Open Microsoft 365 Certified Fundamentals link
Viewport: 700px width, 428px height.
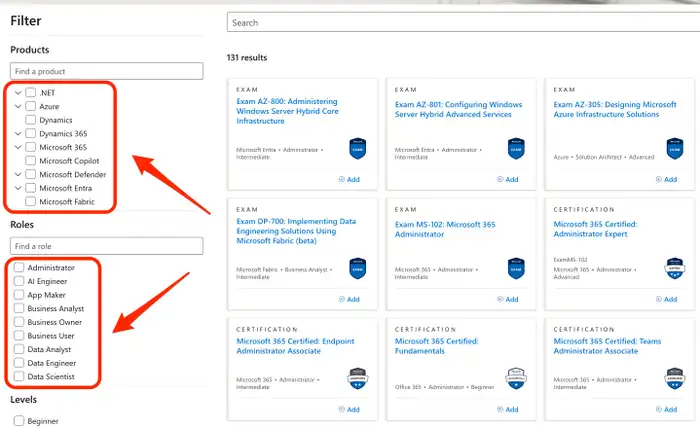tap(436, 346)
